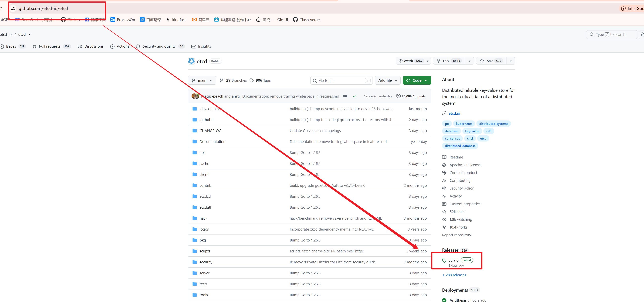Click the address bar URL github.com/etcd-io/etcd
The image size is (644, 302).
coord(43,9)
